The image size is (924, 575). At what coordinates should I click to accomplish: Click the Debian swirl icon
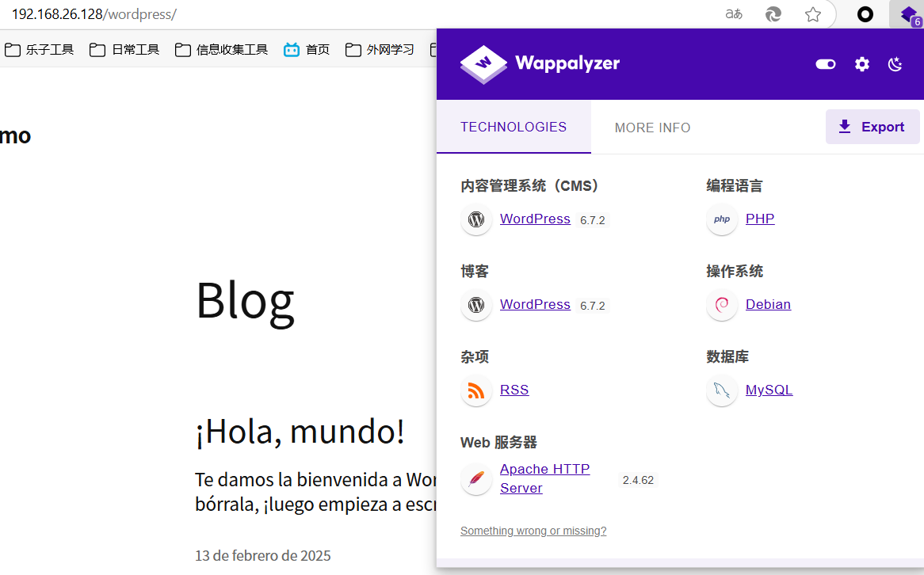722,305
